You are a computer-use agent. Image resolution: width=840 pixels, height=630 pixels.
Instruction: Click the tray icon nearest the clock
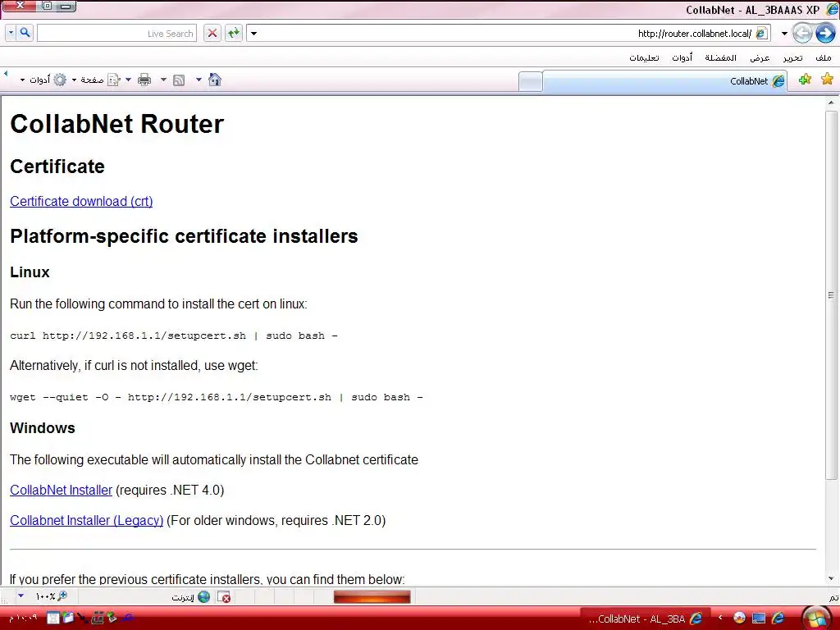53,619
